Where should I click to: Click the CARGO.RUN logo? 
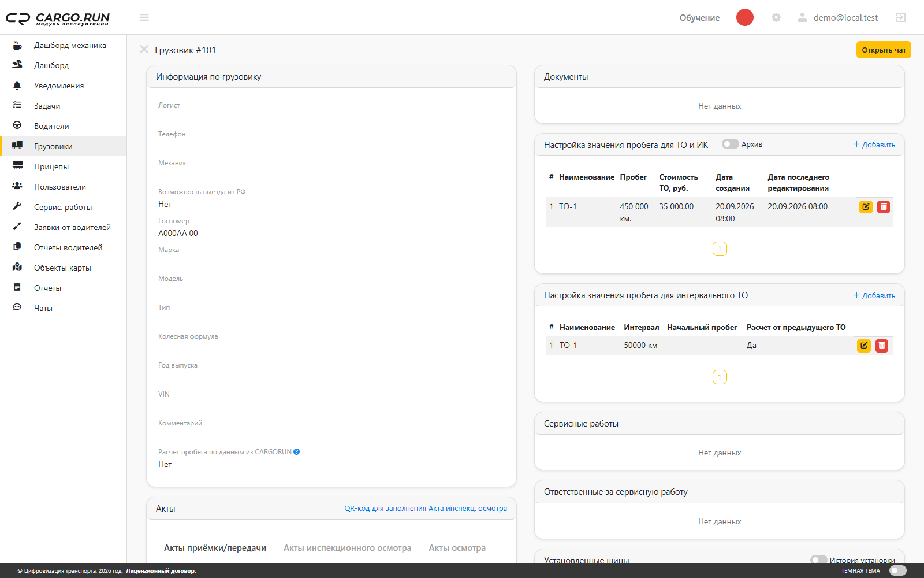[x=58, y=18]
